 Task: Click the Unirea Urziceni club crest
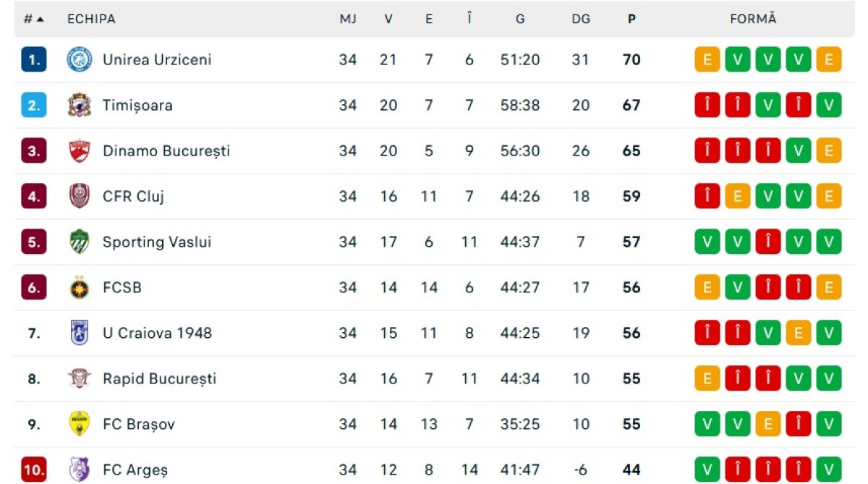79,59
